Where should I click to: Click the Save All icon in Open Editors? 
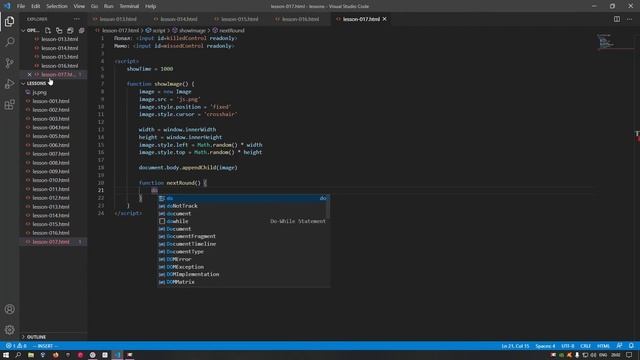70,30
